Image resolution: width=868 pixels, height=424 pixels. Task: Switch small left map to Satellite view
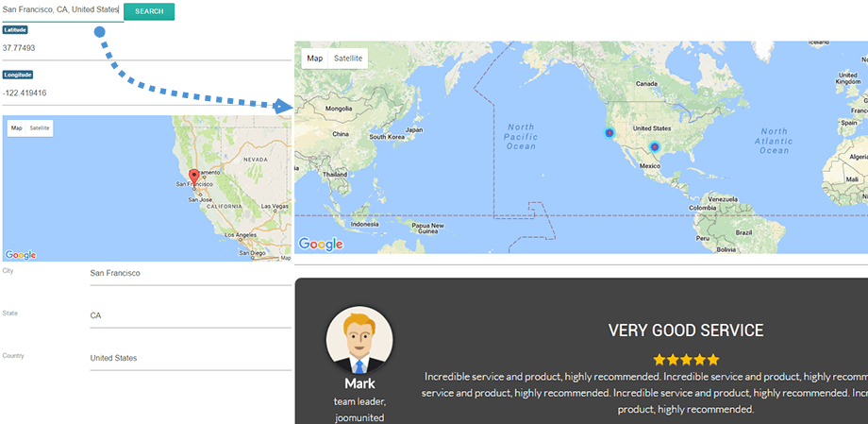pos(40,127)
